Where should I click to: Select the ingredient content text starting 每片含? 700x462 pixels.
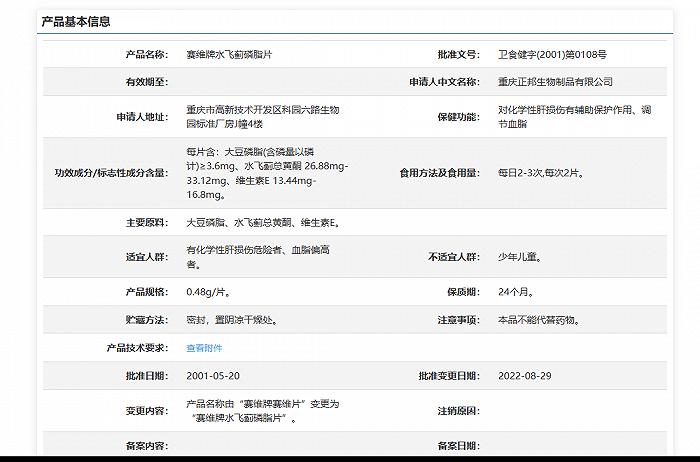(267, 173)
